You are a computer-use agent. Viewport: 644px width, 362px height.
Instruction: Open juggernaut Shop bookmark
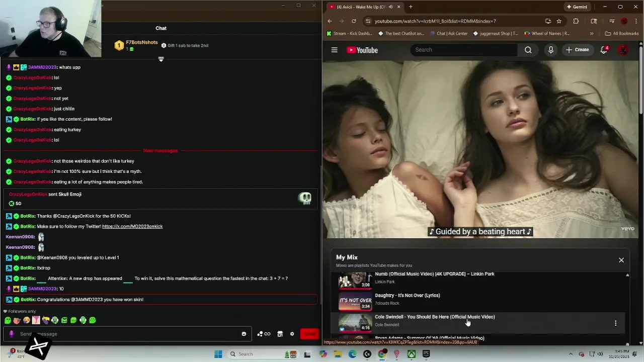point(496,34)
